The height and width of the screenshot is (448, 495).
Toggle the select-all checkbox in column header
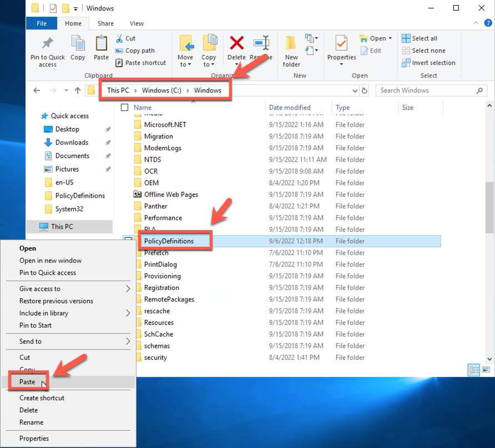point(125,108)
